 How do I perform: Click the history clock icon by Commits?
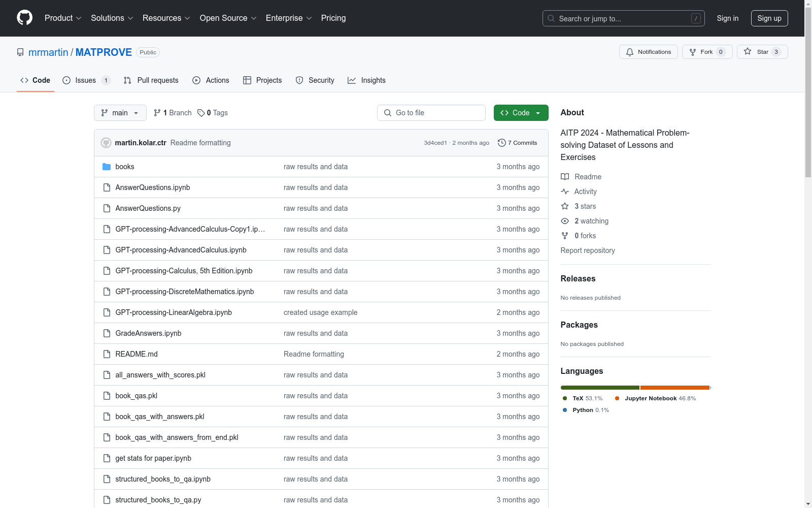502,143
